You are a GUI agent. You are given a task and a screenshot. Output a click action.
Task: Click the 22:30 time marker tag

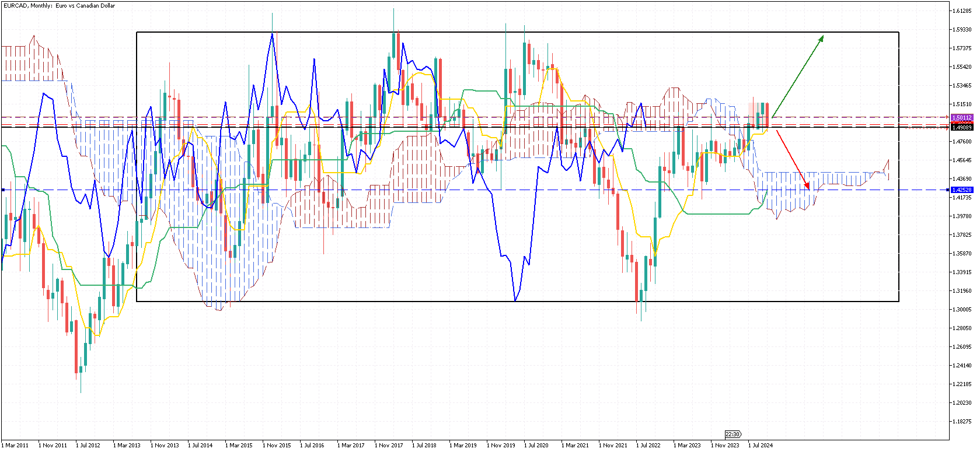pyautogui.click(x=733, y=434)
